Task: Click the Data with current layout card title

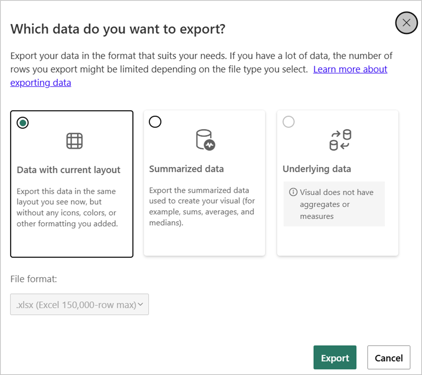Action: tap(68, 170)
